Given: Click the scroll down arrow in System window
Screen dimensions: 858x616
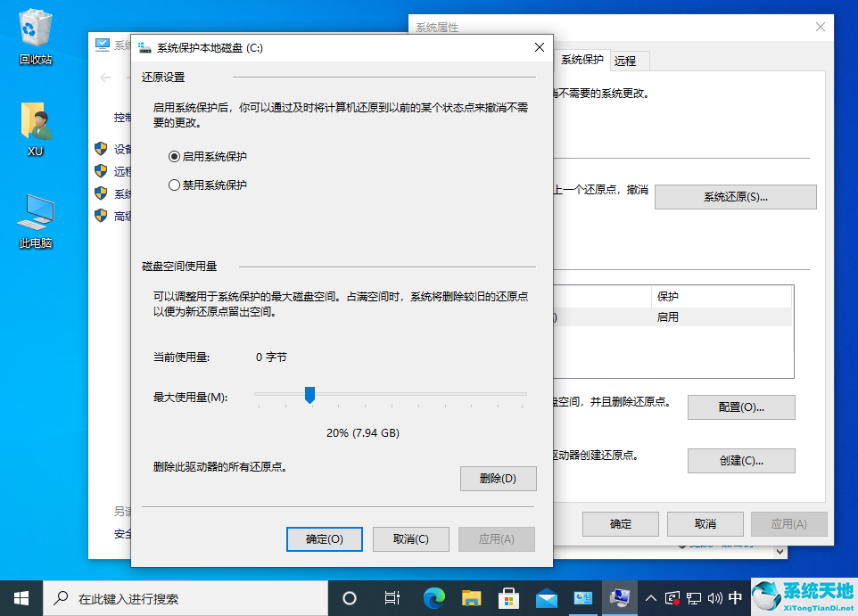Looking at the screenshot, I should [x=780, y=552].
